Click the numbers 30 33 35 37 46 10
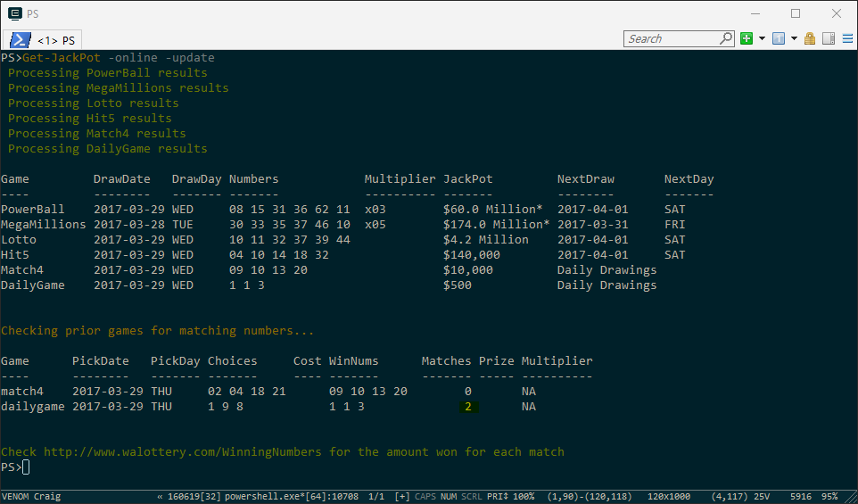858x504 pixels. (290, 225)
